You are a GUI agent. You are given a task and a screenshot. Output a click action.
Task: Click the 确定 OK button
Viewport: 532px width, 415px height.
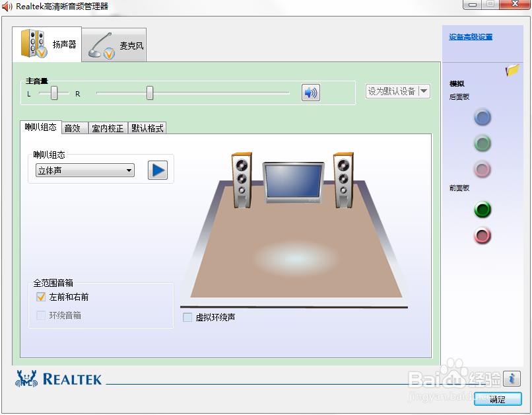coord(498,399)
